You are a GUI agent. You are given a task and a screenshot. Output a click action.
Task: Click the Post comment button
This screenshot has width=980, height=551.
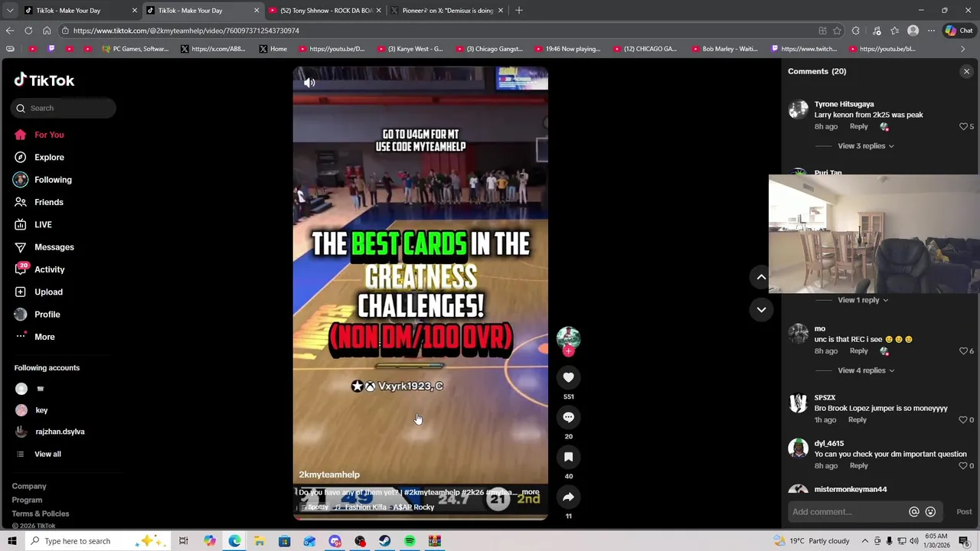(x=964, y=512)
